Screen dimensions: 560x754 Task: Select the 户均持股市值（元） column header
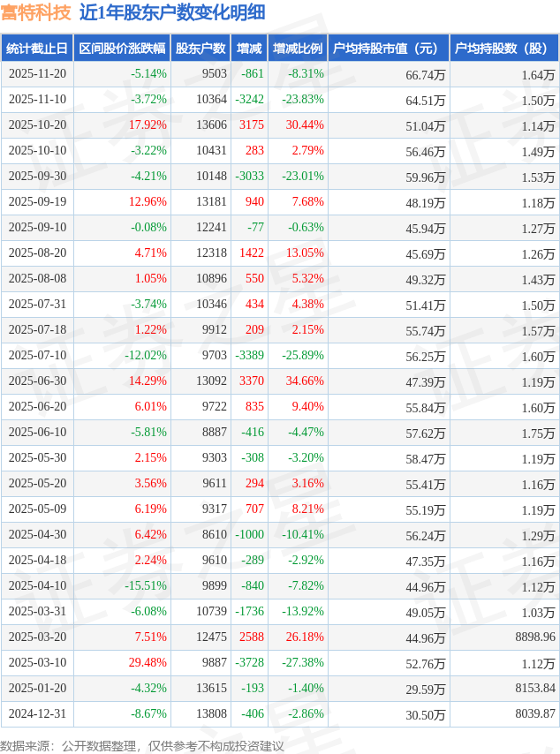389,49
